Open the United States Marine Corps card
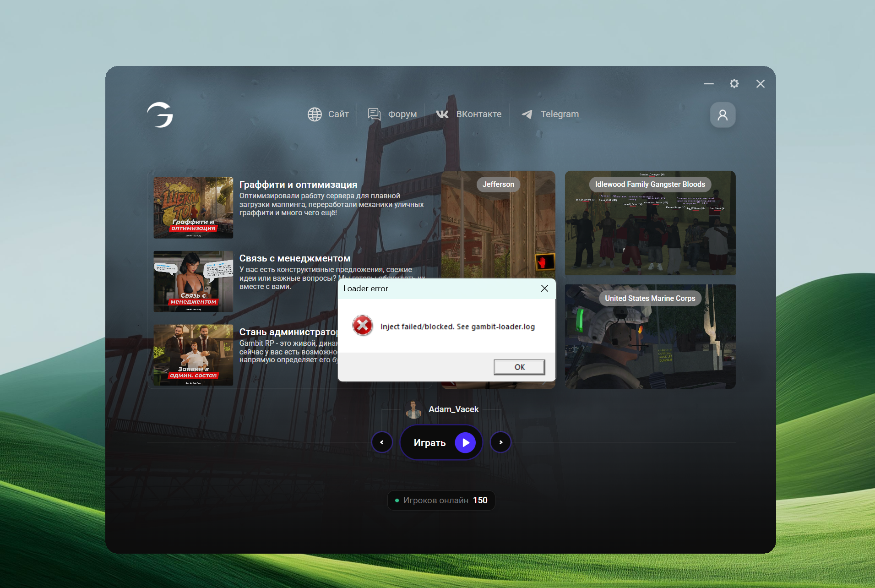875x588 pixels. click(650, 337)
